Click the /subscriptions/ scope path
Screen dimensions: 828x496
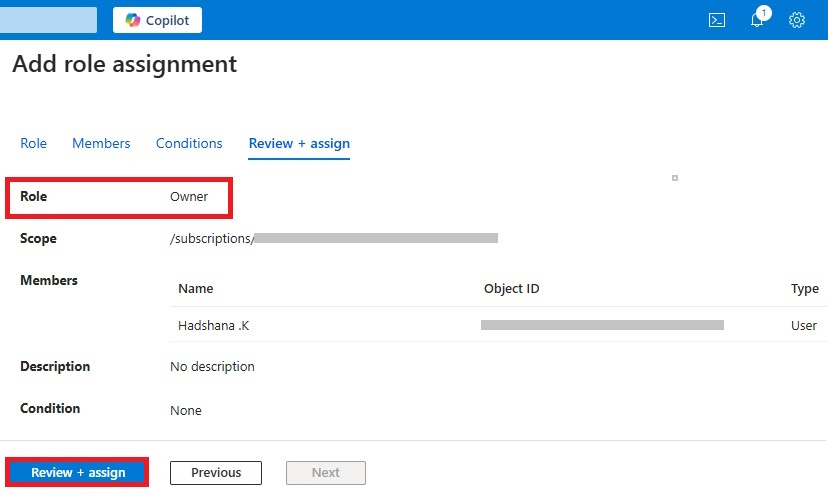click(x=213, y=239)
